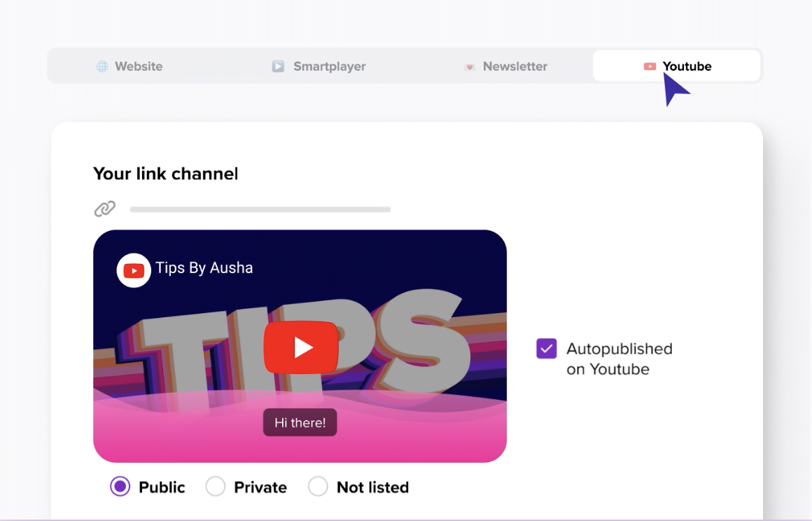
Task: Click the heart icon beside Newsletter
Action: [x=470, y=67]
